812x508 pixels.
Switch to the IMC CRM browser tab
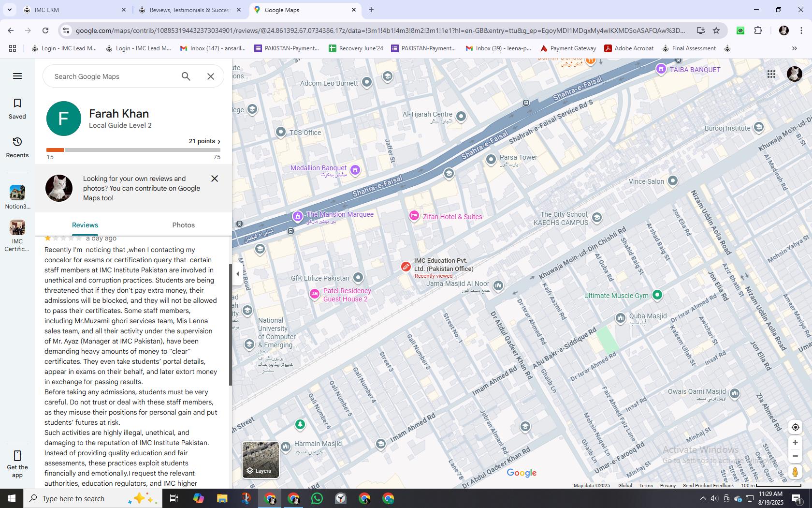pos(75,10)
